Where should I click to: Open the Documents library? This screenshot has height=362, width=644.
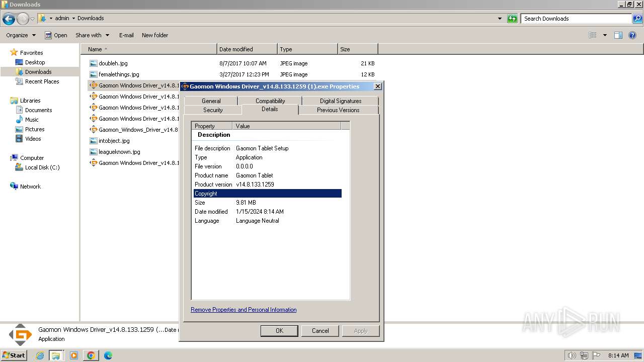38,110
